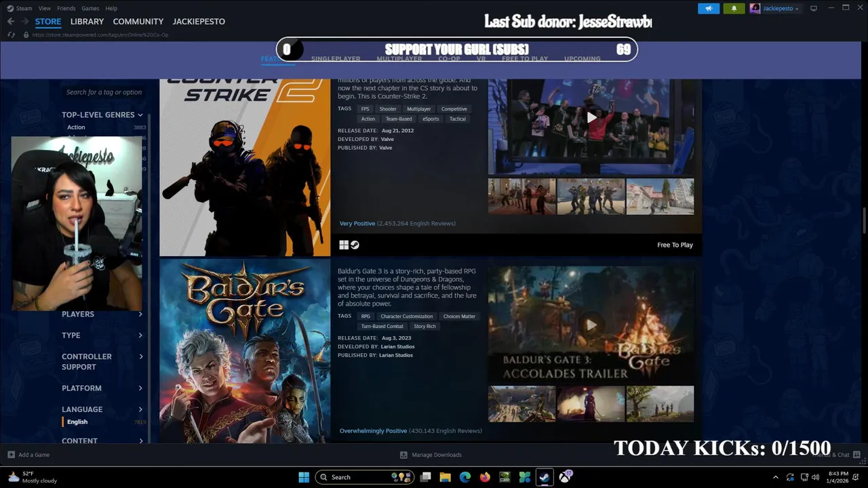Image resolution: width=868 pixels, height=488 pixels.
Task: Open the View menu
Action: (45, 8)
